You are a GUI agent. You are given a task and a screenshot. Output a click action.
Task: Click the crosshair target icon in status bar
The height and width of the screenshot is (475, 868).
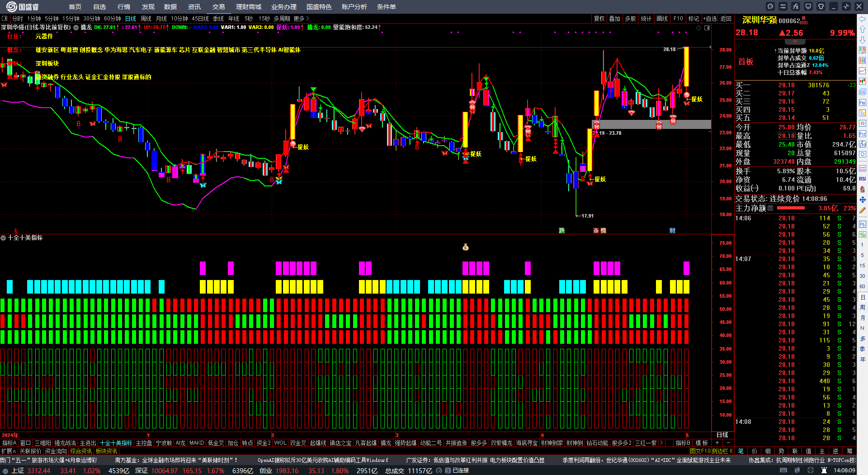point(811,470)
